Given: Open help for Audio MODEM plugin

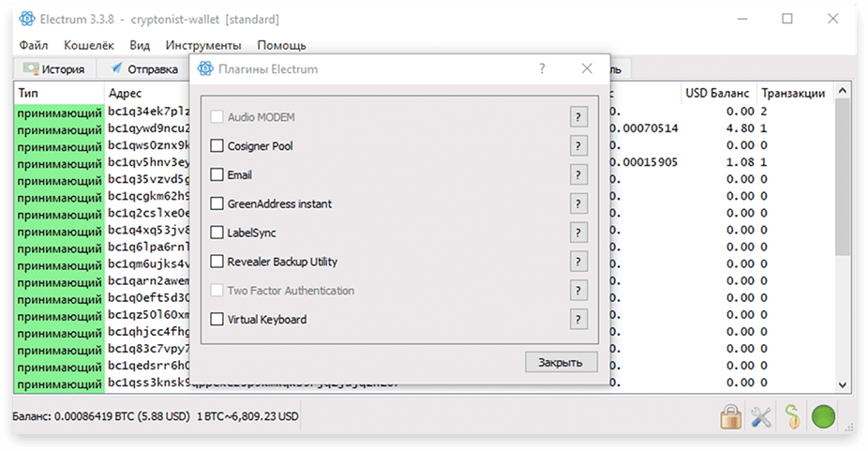Looking at the screenshot, I should [578, 117].
